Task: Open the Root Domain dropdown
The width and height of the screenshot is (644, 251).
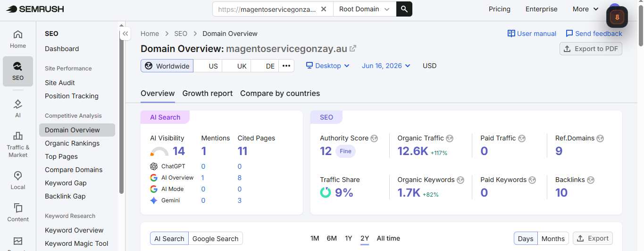Action: tap(365, 9)
